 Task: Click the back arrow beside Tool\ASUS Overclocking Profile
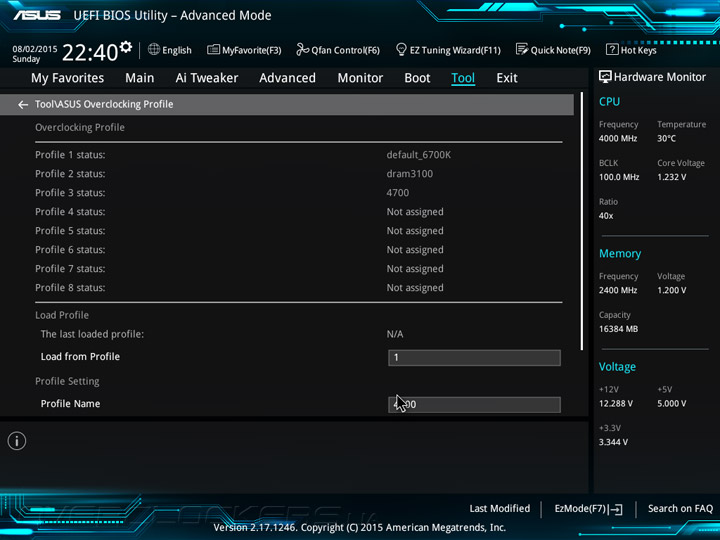(23, 105)
